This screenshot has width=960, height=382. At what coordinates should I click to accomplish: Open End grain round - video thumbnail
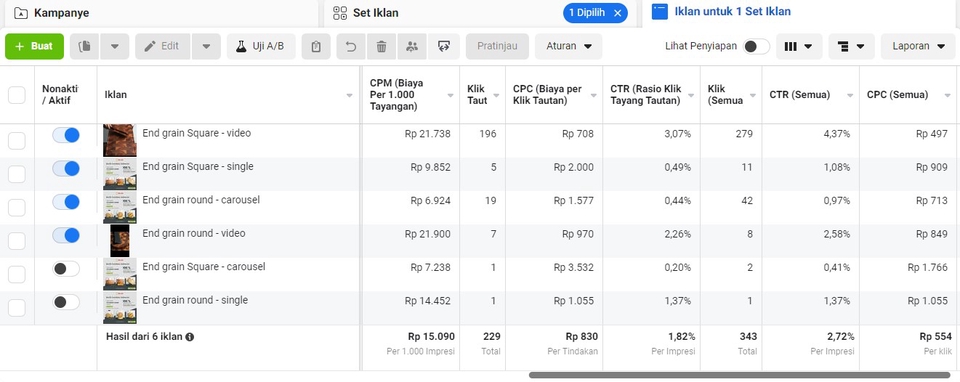click(120, 241)
